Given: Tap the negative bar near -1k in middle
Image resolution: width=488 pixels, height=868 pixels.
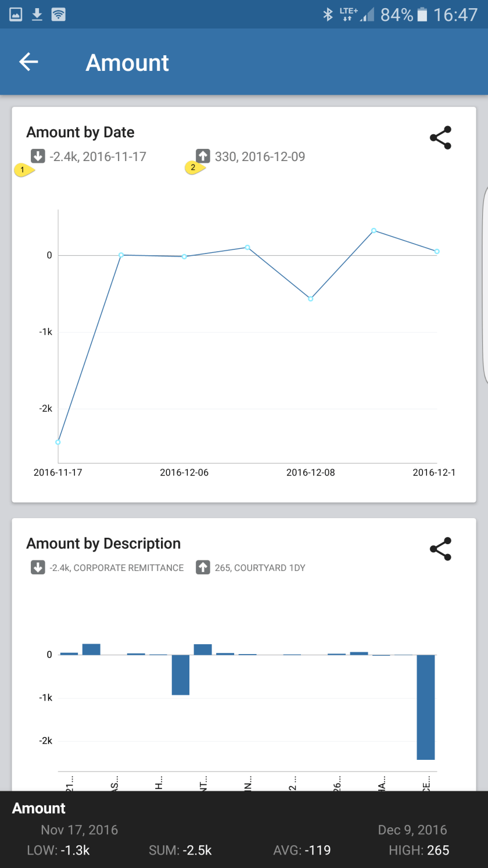Looking at the screenshot, I should coord(181,674).
